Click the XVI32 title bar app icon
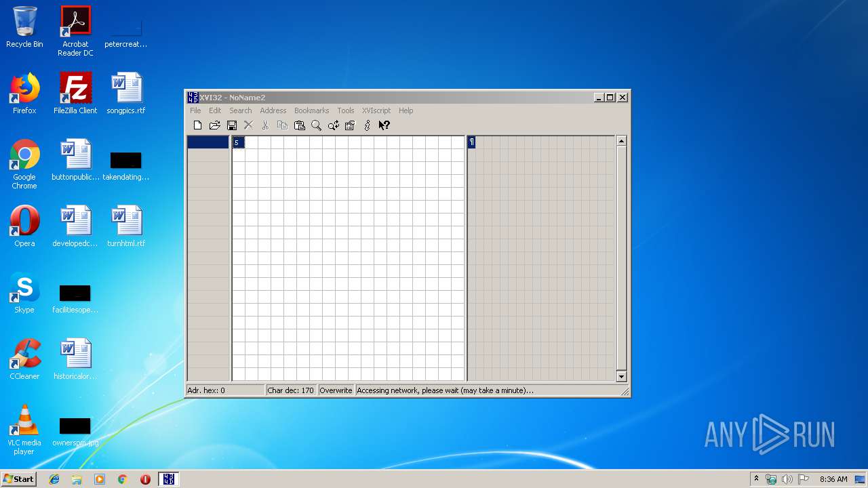Viewport: 868px width, 488px height. [193, 98]
